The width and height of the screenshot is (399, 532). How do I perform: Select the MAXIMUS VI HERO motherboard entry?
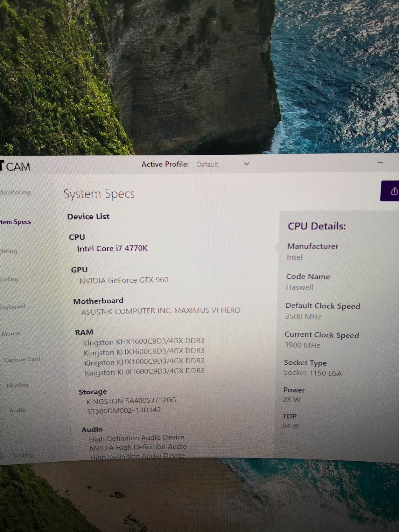point(161,311)
